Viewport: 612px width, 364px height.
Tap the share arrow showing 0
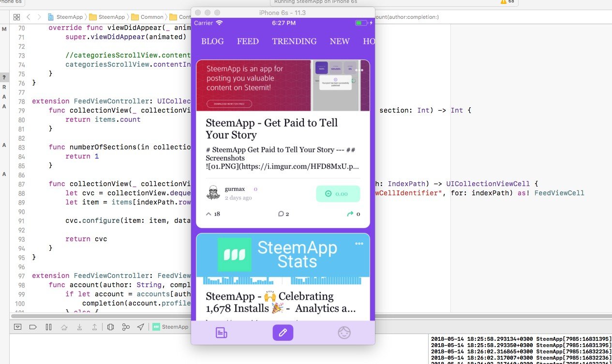354,214
